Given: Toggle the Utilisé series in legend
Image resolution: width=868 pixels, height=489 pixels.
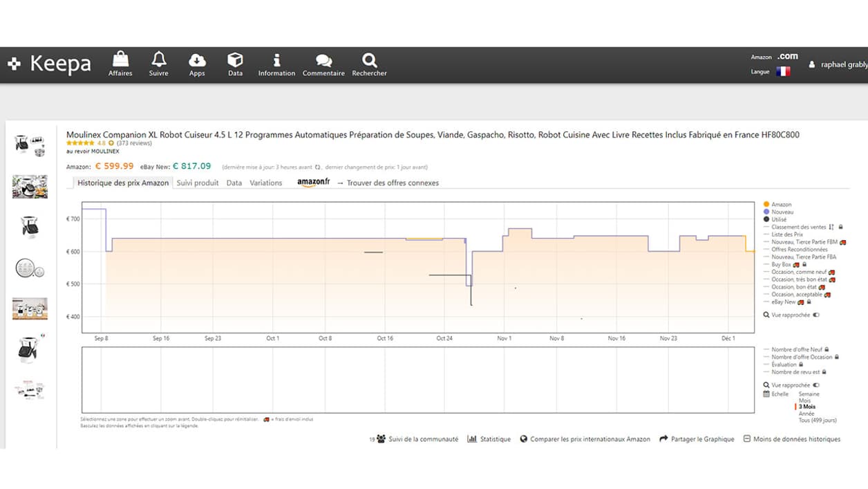Looking at the screenshot, I should (779, 219).
